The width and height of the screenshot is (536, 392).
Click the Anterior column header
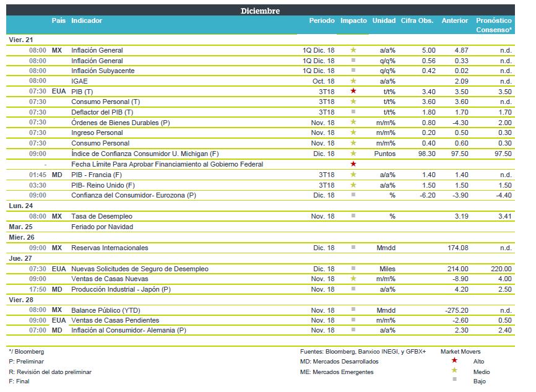(x=455, y=20)
